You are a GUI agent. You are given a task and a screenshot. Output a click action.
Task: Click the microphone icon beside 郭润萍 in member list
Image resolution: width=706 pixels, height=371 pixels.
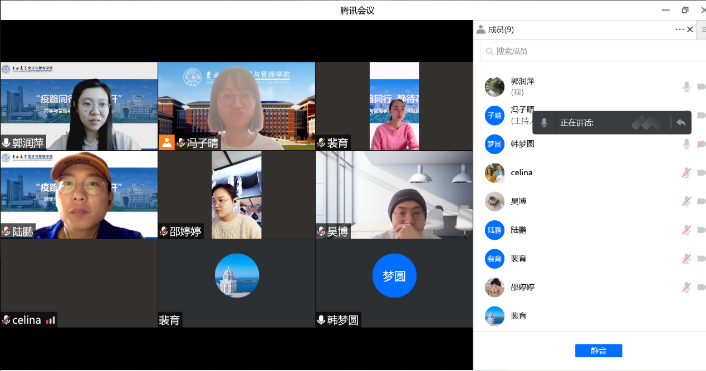tap(686, 86)
